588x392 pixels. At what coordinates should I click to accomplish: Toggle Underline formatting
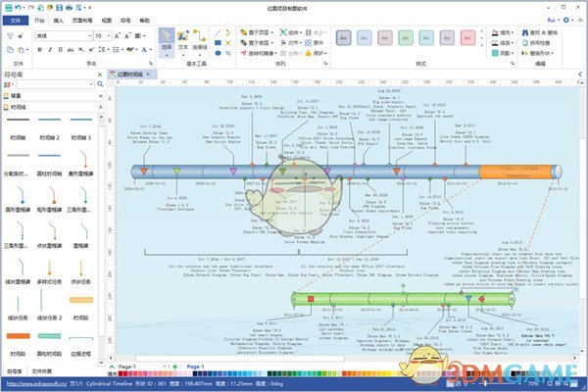click(60, 50)
